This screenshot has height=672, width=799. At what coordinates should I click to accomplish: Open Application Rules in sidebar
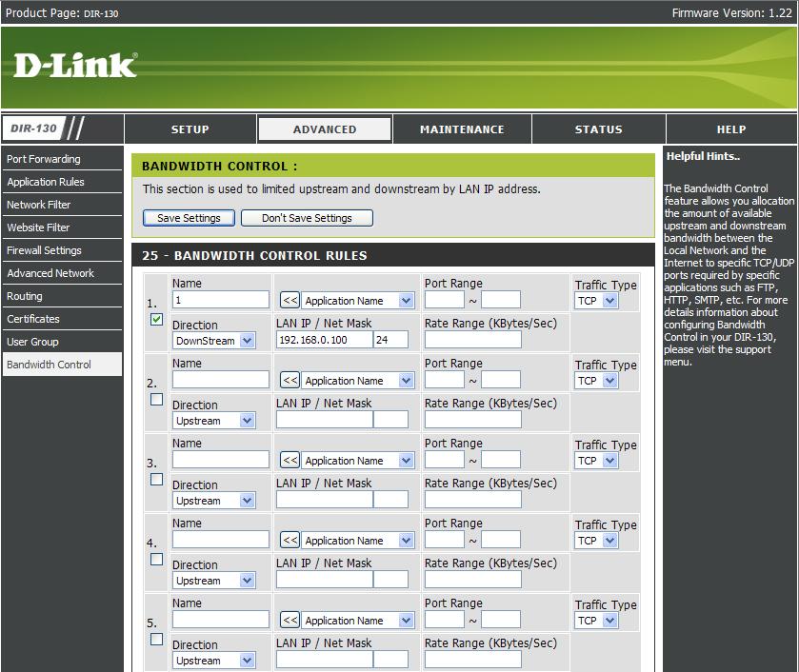(x=62, y=182)
